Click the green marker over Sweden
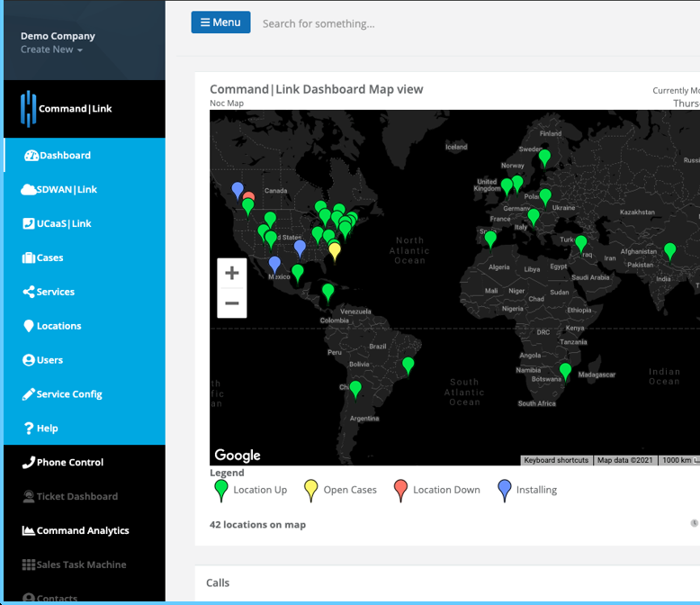This screenshot has height=605, width=700. (544, 158)
